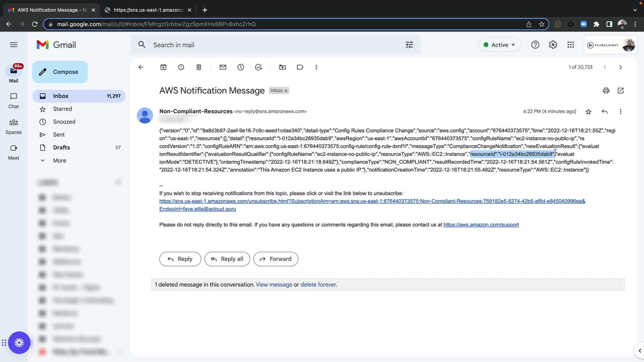
Task: Open the aws.amazon.com/support link
Action: click(481, 225)
